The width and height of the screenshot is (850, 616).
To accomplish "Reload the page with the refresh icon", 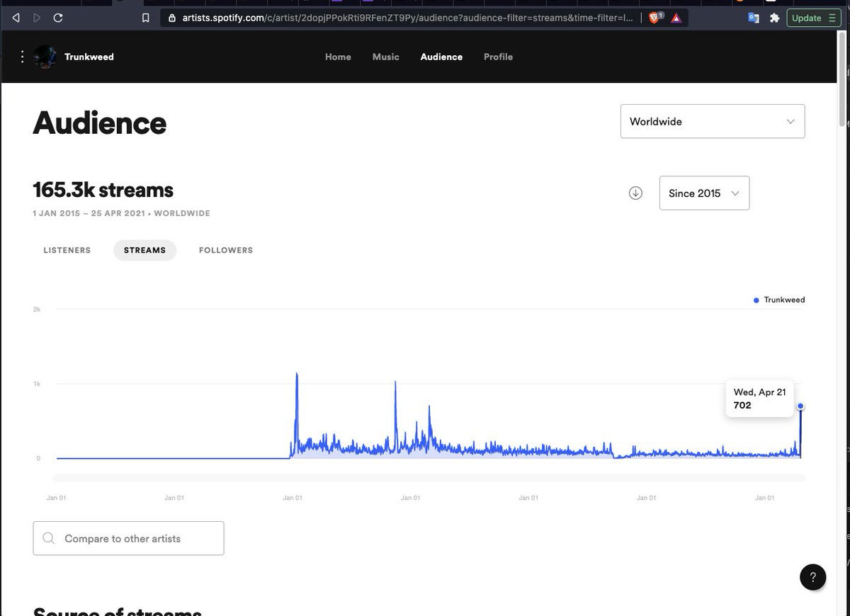I will coord(58,18).
